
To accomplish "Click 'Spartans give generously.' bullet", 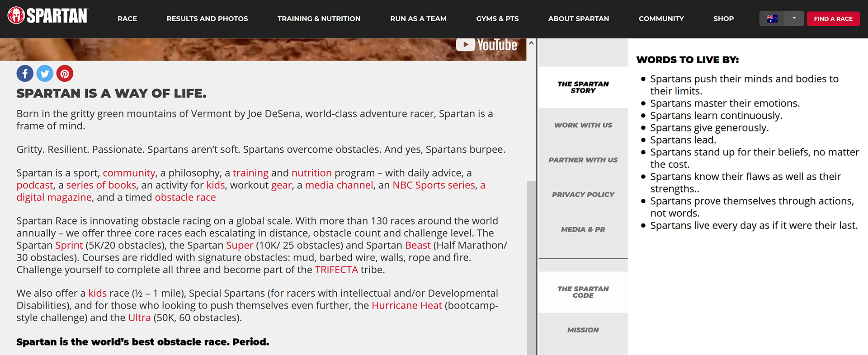I will tap(709, 128).
